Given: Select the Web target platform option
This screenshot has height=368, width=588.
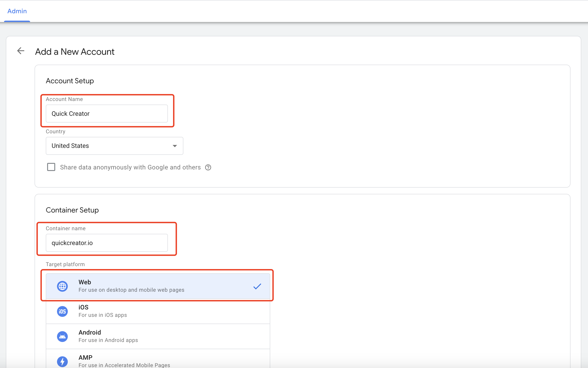Looking at the screenshot, I should pos(158,286).
